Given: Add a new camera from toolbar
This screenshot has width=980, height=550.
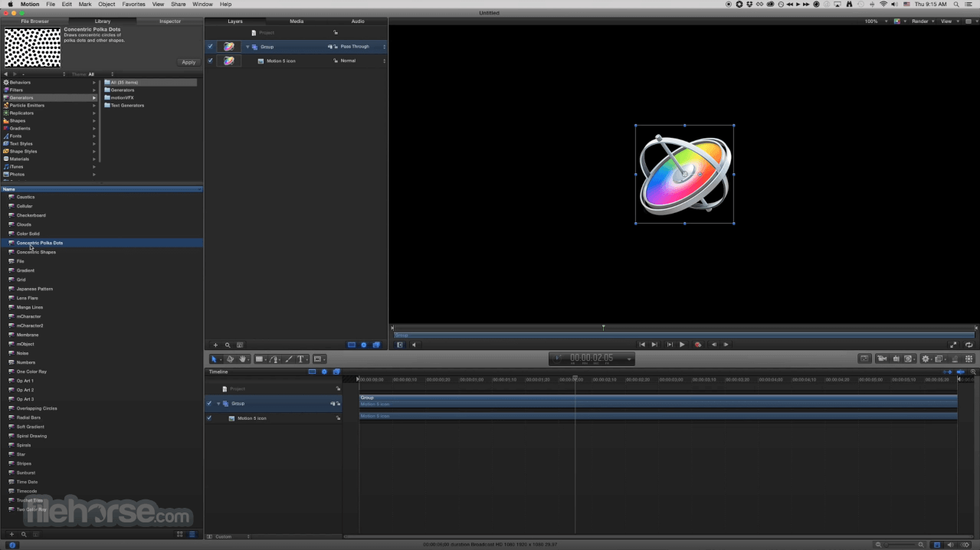Looking at the screenshot, I should pos(882,358).
